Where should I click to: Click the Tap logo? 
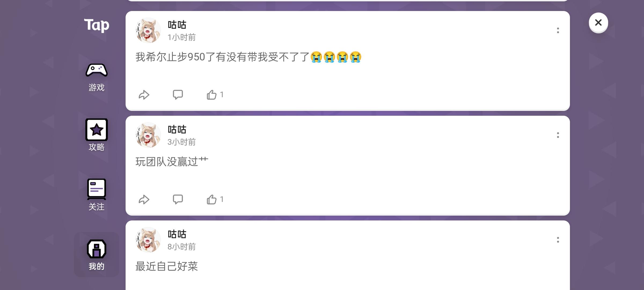pos(97,26)
